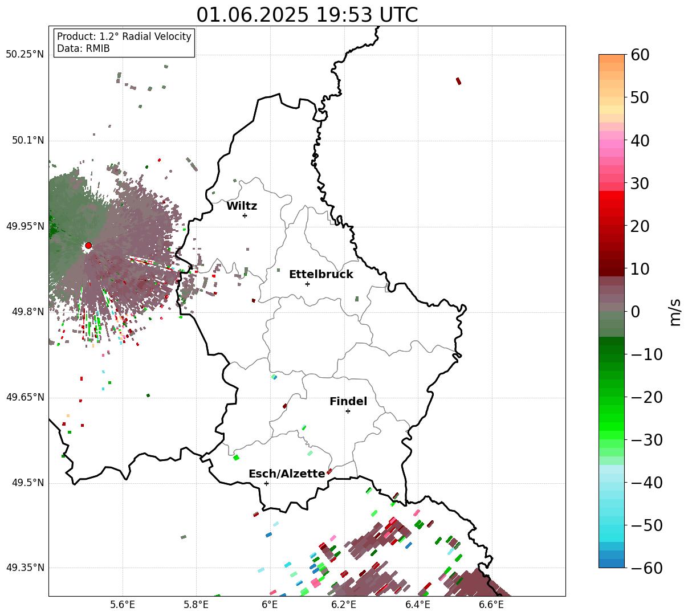This screenshot has width=688, height=616.
Task: Click the Ettelbruck city label
Action: 321,275
